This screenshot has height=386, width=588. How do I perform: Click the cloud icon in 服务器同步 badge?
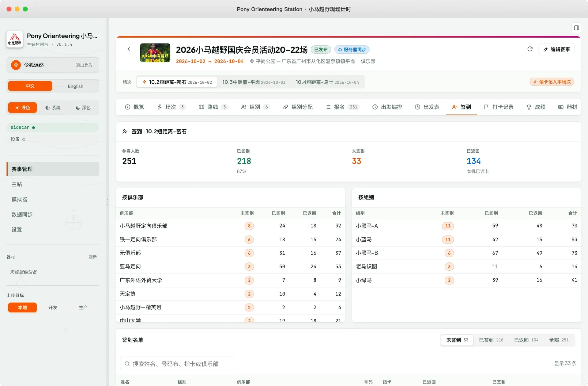[340, 50]
